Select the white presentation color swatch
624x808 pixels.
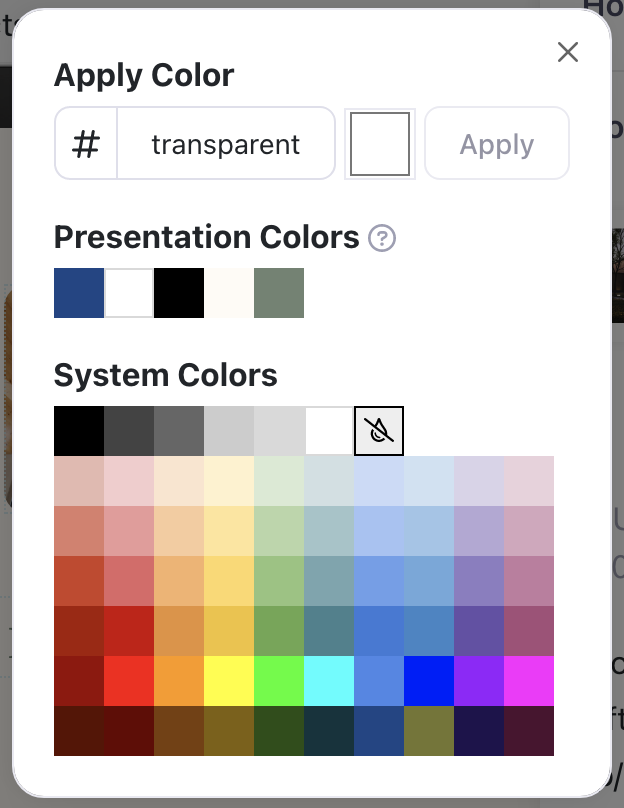coord(129,293)
